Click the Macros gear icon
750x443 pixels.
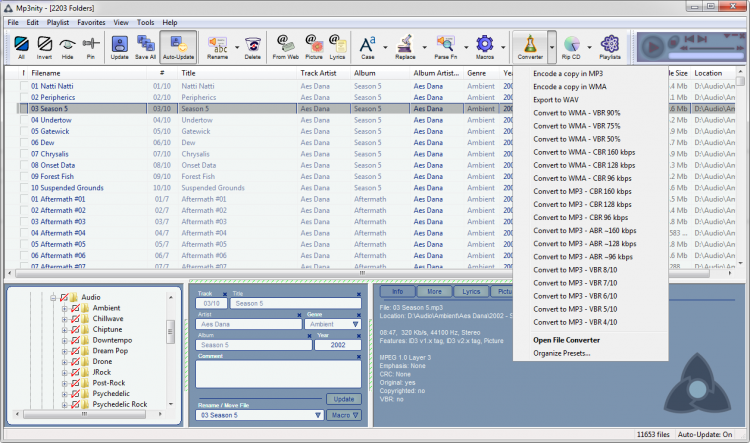click(x=485, y=46)
